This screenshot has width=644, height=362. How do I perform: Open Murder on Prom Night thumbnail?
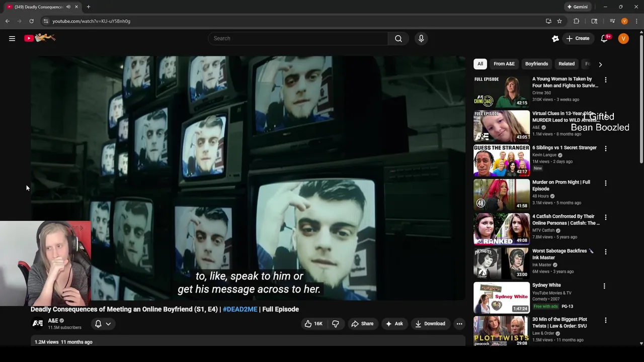502,195
